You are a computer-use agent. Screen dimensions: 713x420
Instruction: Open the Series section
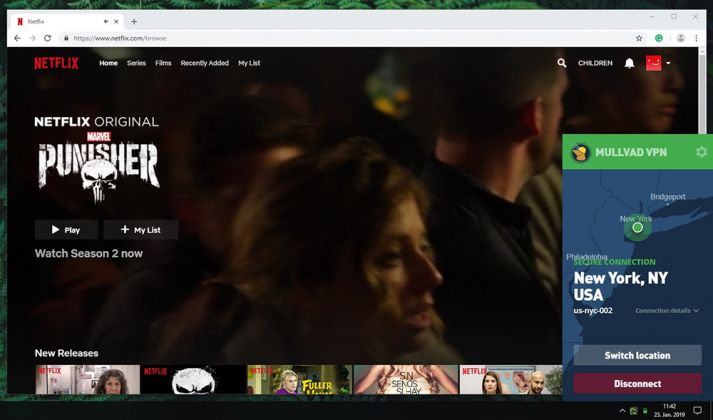[x=136, y=63]
